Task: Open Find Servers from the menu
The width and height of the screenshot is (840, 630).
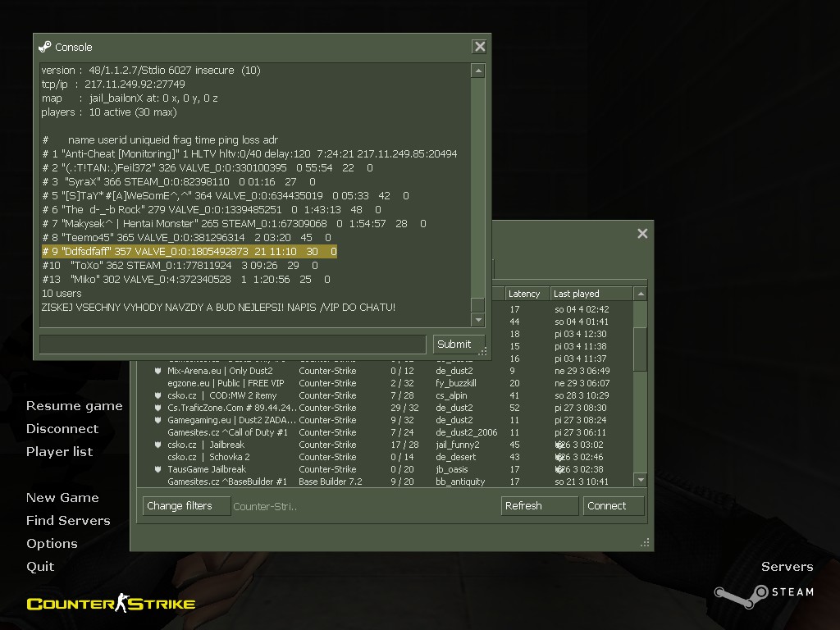Action: tap(69, 521)
